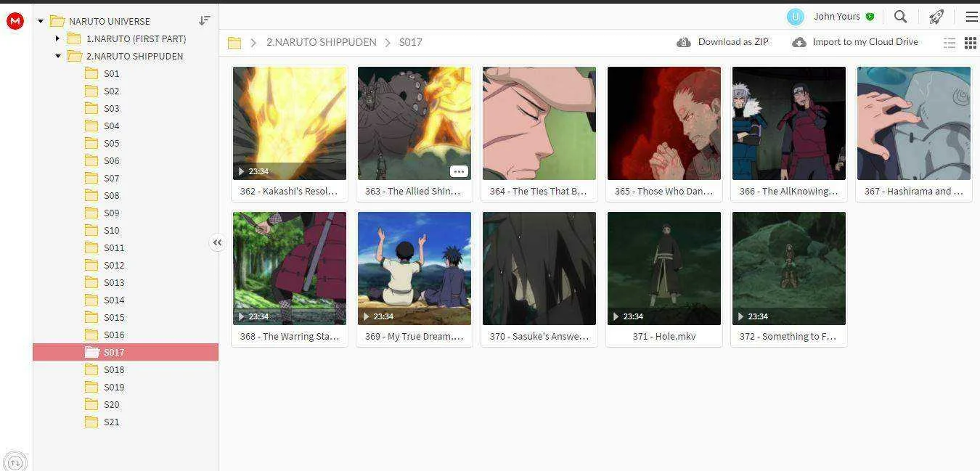The image size is (980, 471).
Task: Open the more options button on episode 363
Action: (459, 172)
